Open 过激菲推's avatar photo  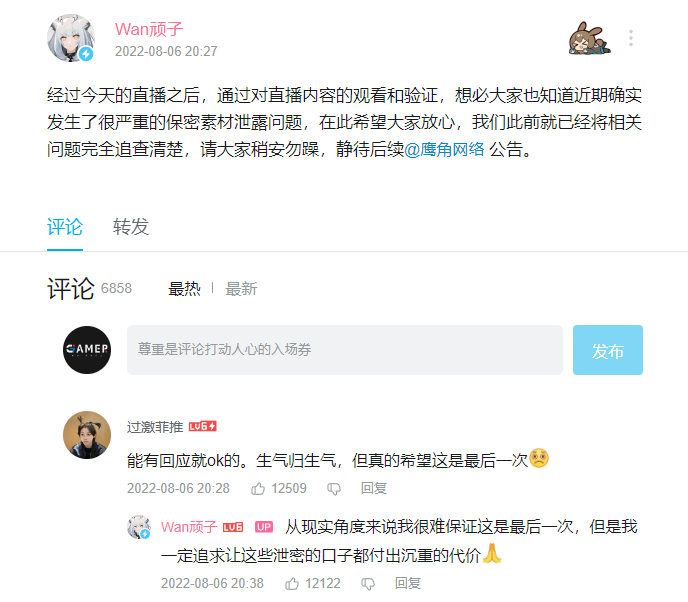pos(87,435)
